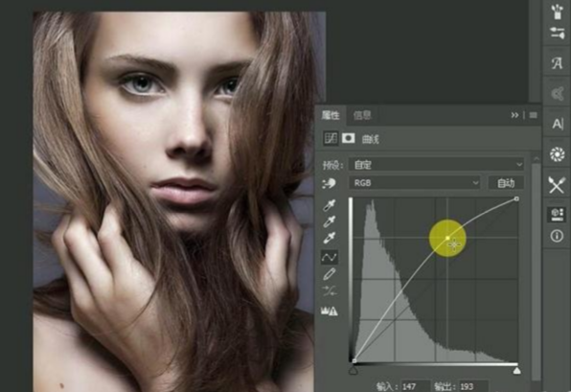Select the black point eyedropper

pos(330,206)
